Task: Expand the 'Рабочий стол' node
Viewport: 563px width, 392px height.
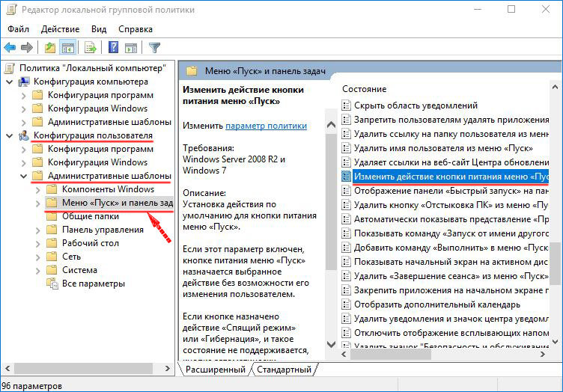Action: click(x=37, y=244)
